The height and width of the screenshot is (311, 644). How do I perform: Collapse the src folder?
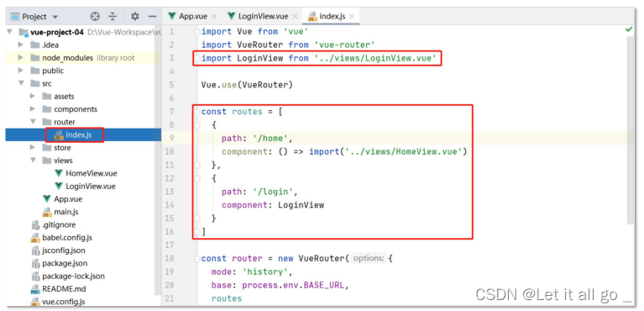[x=21, y=83]
